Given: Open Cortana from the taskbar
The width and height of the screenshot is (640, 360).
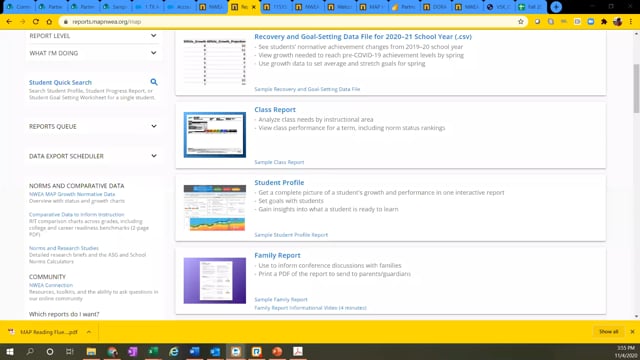Looking at the screenshot, I should (50, 351).
